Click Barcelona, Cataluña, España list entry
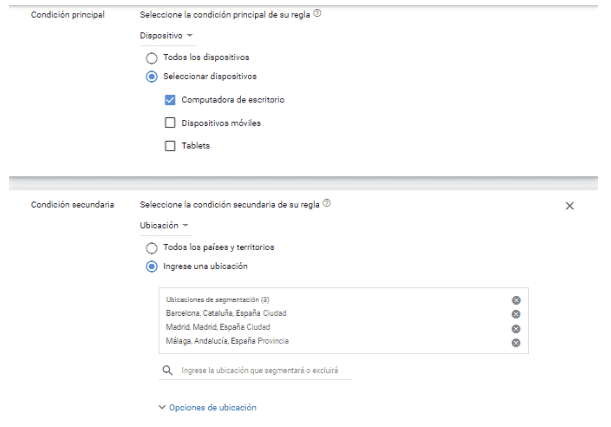The height and width of the screenshot is (427, 611). pos(226,314)
